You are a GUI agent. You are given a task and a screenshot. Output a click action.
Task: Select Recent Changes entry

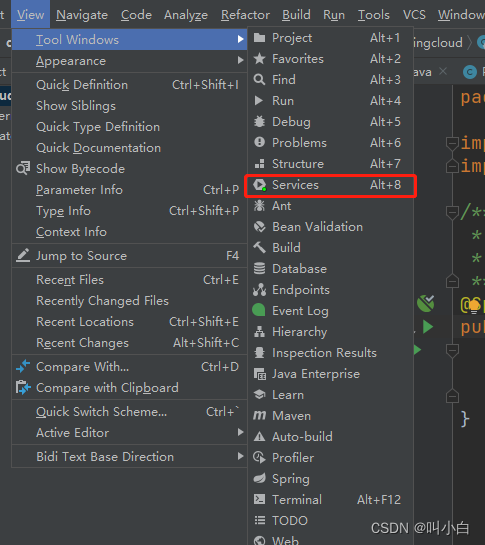point(129,343)
